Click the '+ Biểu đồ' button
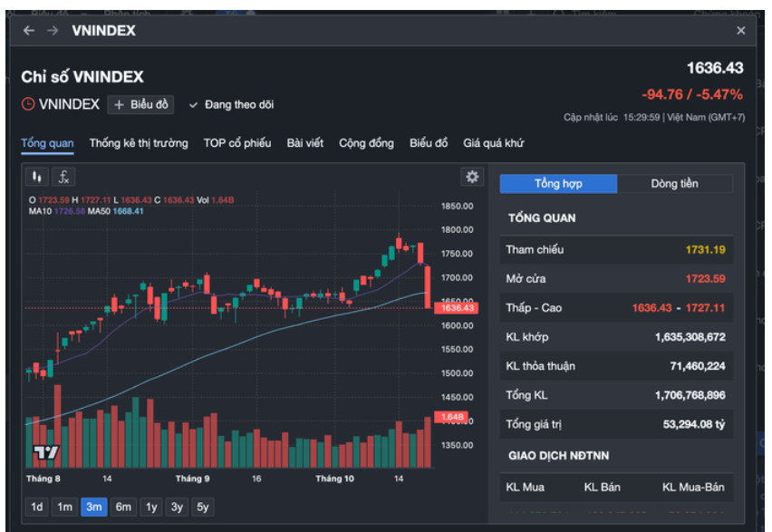772x532 pixels. (140, 105)
